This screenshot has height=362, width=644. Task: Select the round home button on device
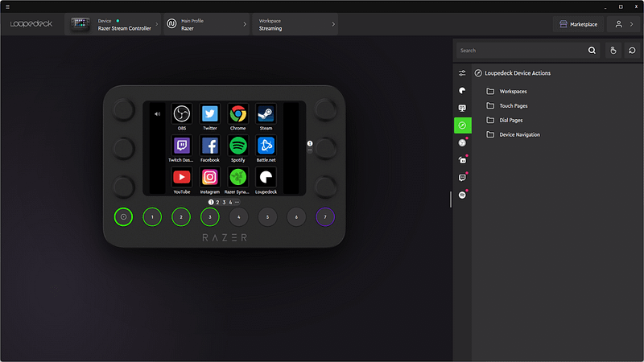[123, 216]
